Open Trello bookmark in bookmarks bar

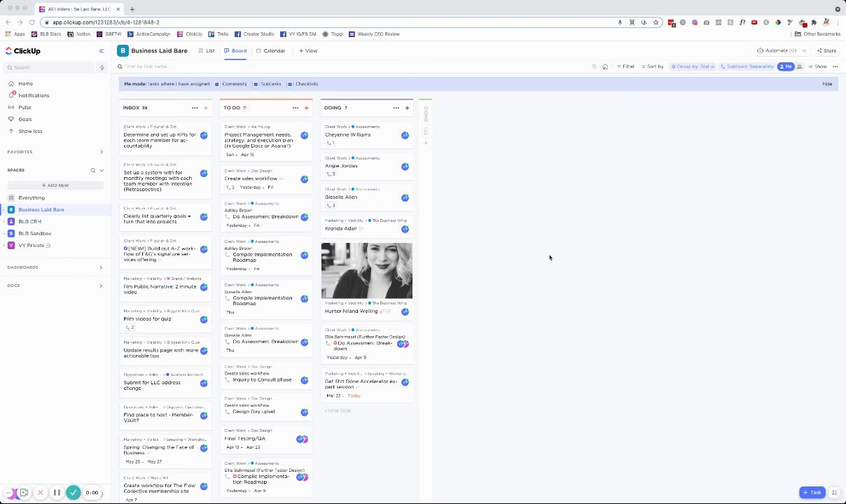[x=219, y=34]
